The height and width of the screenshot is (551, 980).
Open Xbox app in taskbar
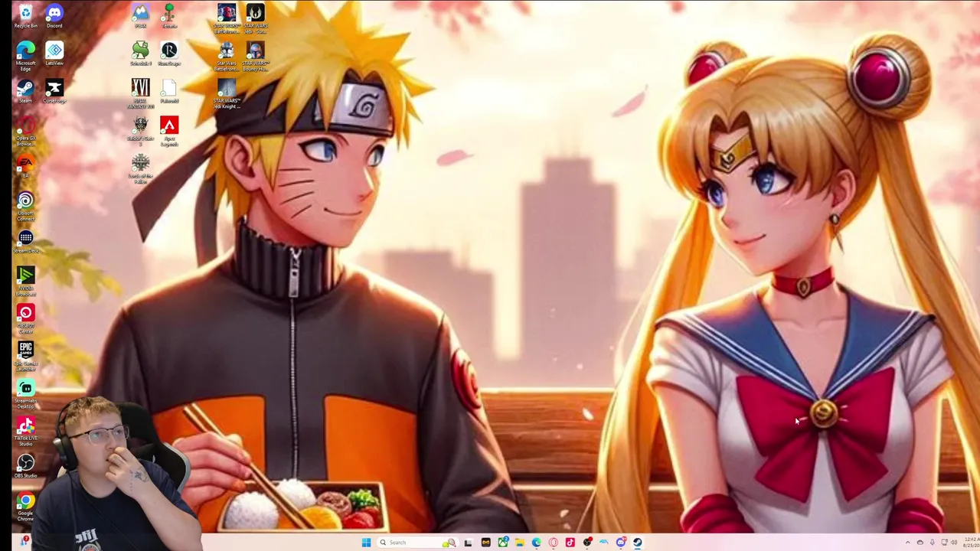(x=503, y=543)
